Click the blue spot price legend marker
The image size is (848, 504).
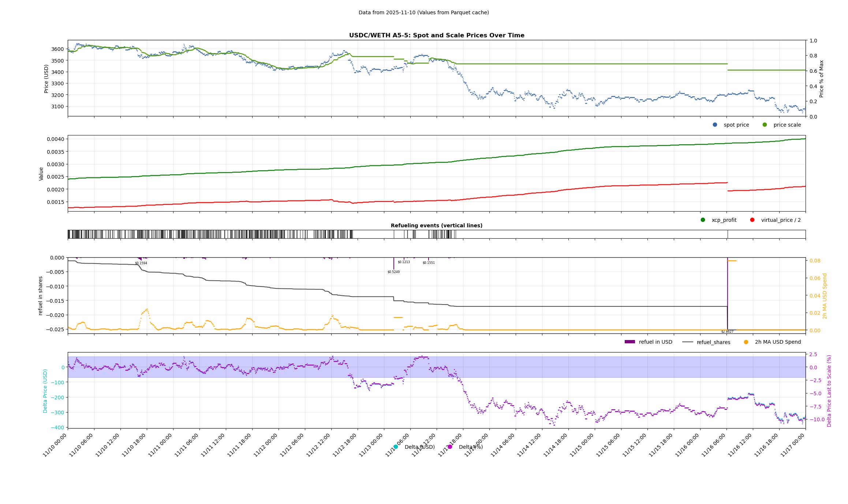715,125
